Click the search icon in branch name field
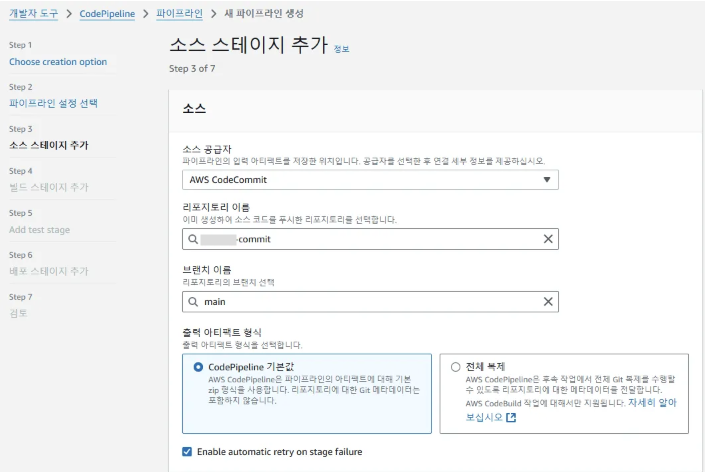The image size is (705, 472). point(193,301)
